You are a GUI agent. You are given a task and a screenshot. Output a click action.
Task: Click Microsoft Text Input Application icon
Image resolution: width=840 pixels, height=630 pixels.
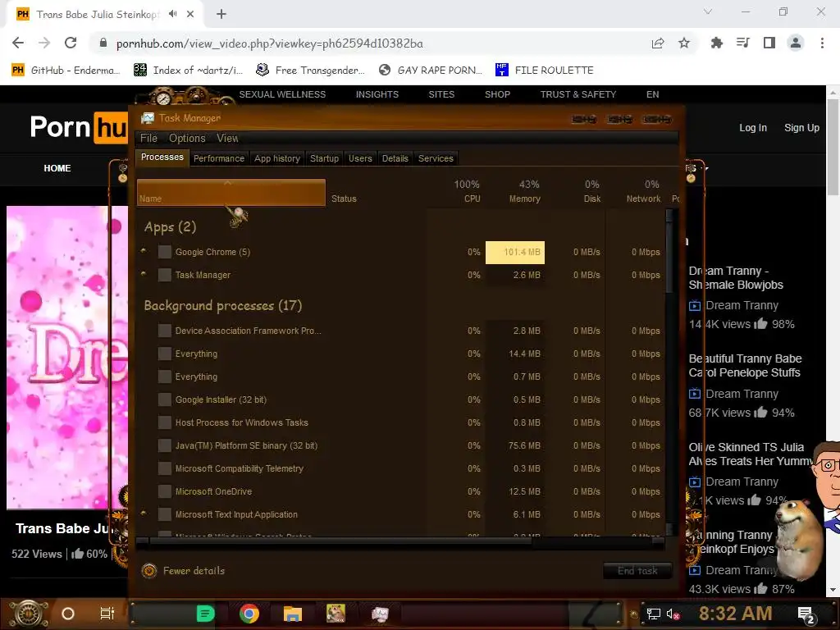coord(164,514)
